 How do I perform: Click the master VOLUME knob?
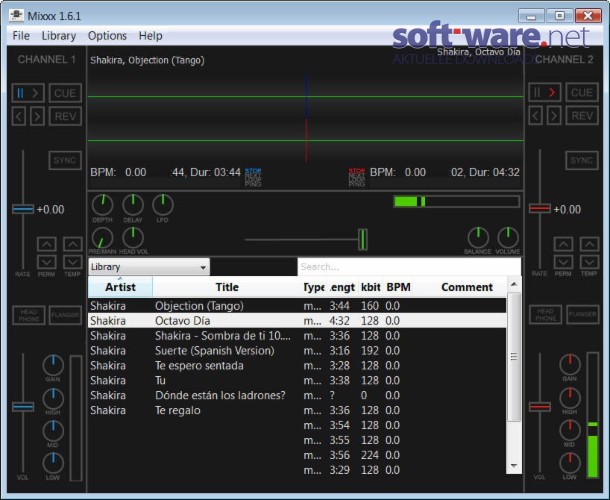[x=508, y=238]
